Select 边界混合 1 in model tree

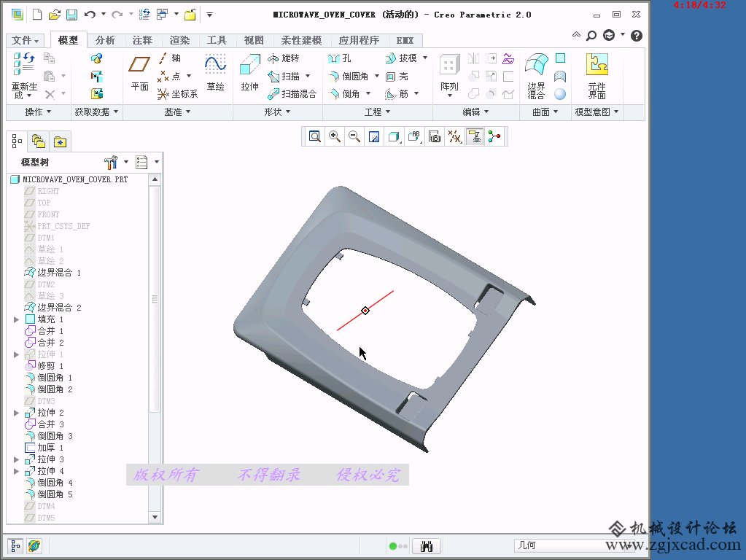click(53, 273)
